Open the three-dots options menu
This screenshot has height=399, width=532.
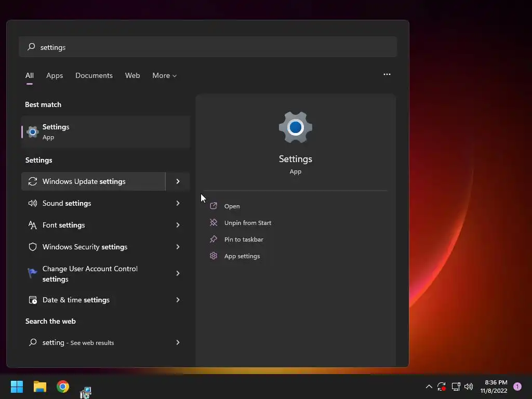387,74
